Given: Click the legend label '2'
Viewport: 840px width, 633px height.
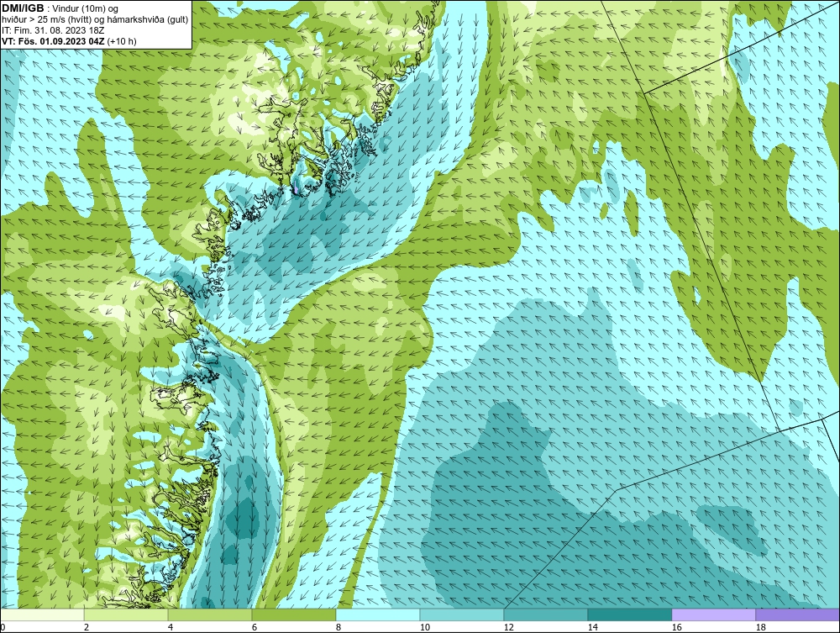Looking at the screenshot, I should [x=87, y=627].
